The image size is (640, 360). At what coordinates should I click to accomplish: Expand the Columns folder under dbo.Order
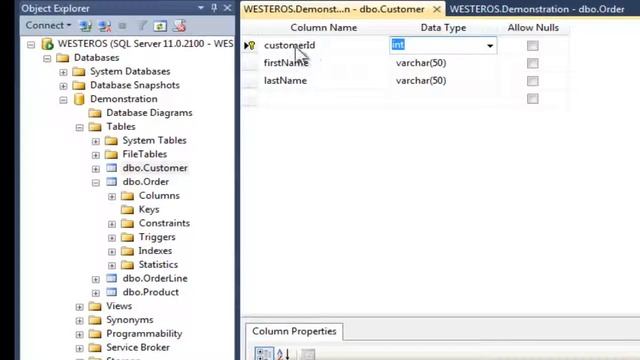(111, 196)
